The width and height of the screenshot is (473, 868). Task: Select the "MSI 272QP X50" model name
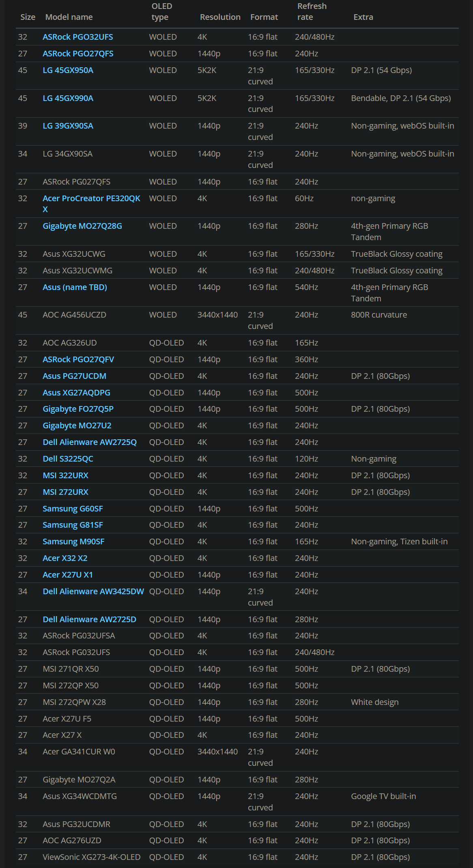coord(71,685)
